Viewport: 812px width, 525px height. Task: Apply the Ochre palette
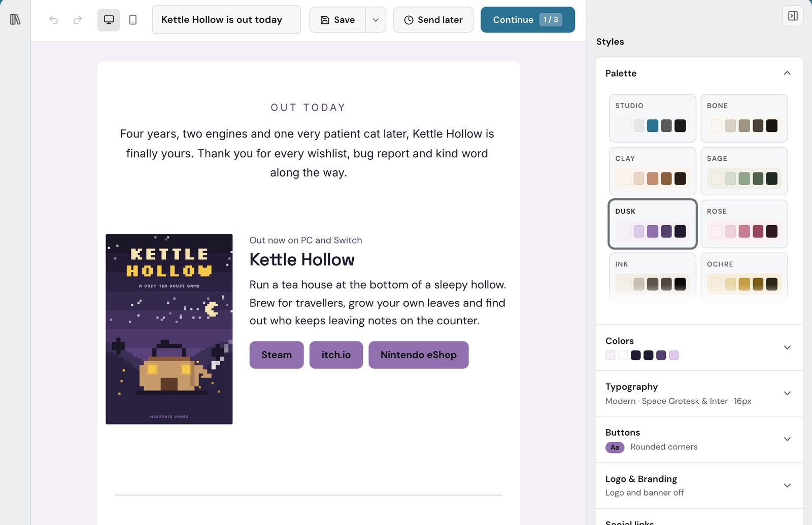point(745,276)
